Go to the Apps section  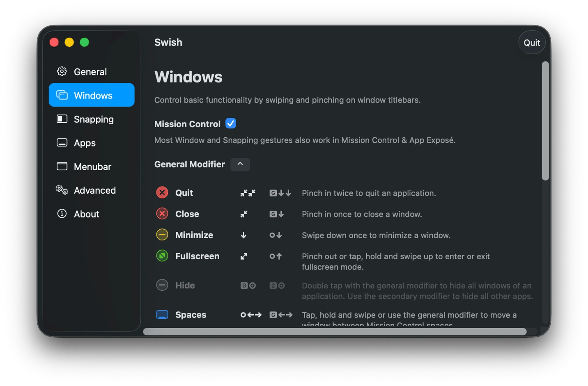91,143
